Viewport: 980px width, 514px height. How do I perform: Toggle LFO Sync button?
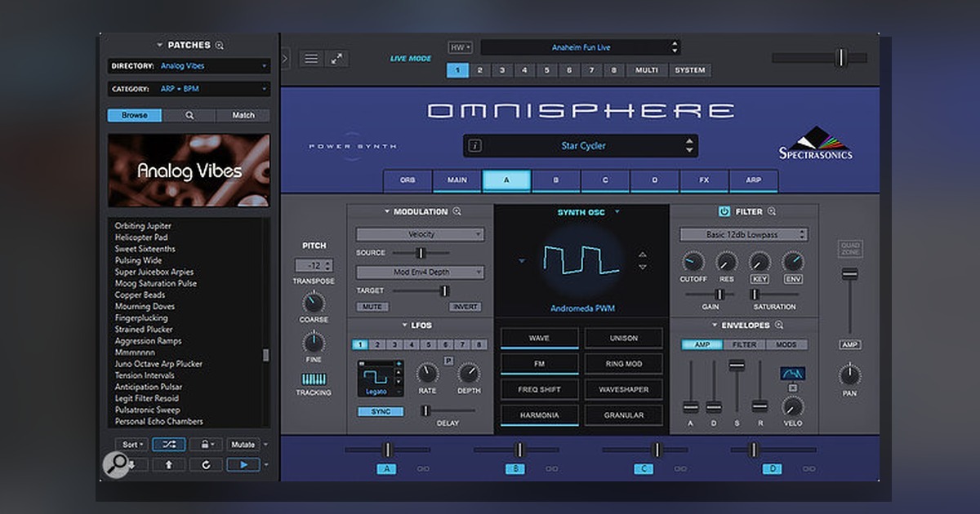click(x=381, y=411)
